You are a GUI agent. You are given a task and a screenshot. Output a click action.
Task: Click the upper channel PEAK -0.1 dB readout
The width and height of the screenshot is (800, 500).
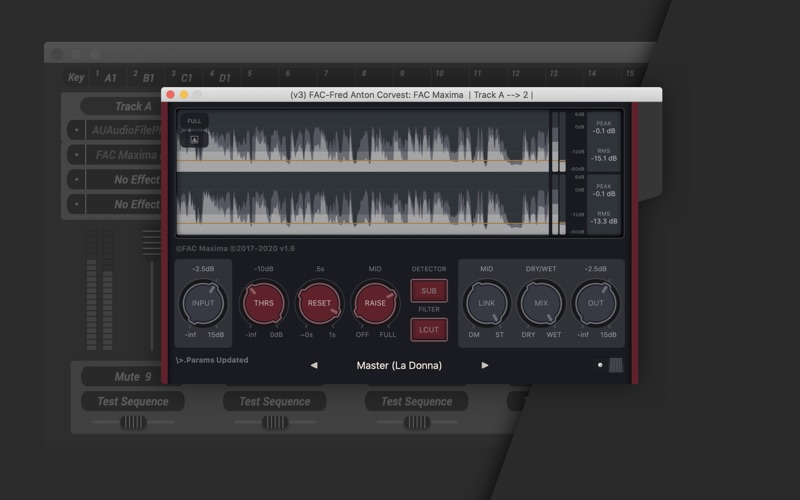604,128
